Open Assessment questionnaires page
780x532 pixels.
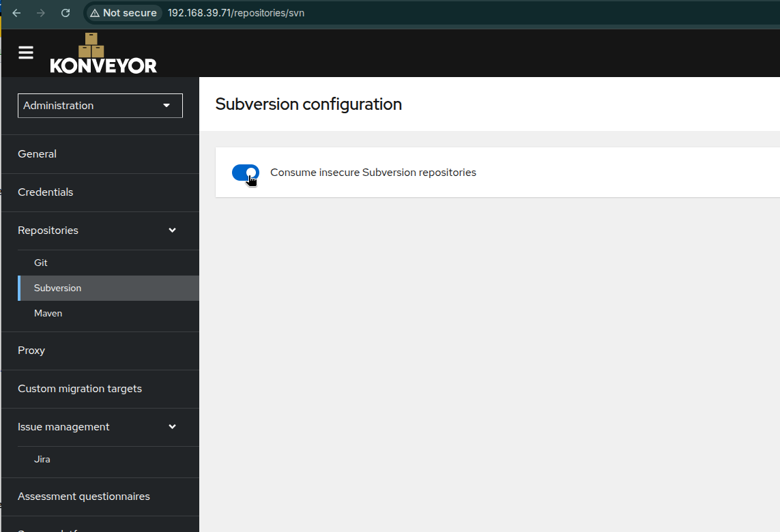pyautogui.click(x=84, y=497)
